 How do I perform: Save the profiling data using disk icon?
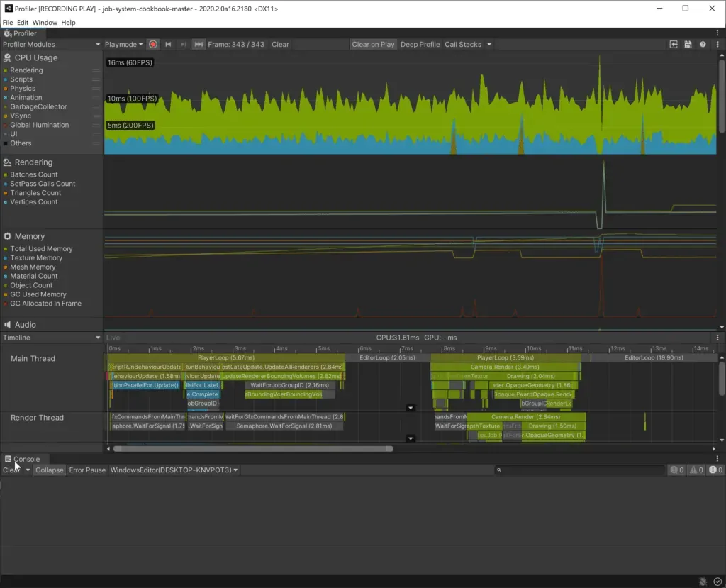[x=688, y=44]
